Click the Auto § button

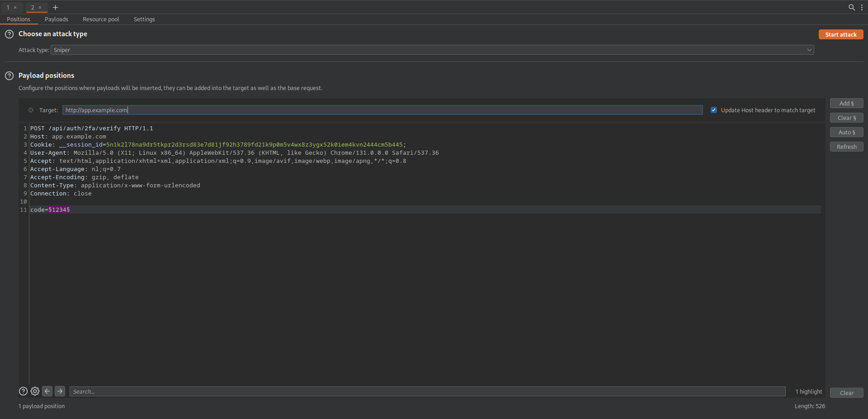tap(847, 132)
